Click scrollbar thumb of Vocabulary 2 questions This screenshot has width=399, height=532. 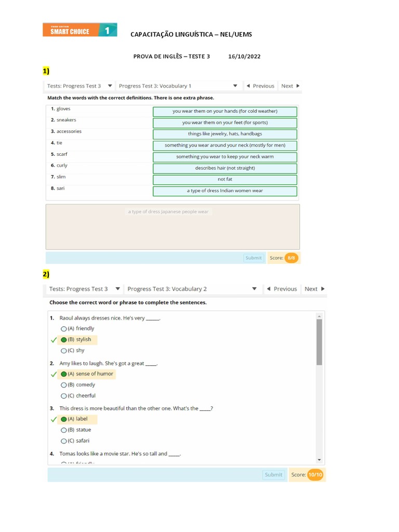point(319,342)
